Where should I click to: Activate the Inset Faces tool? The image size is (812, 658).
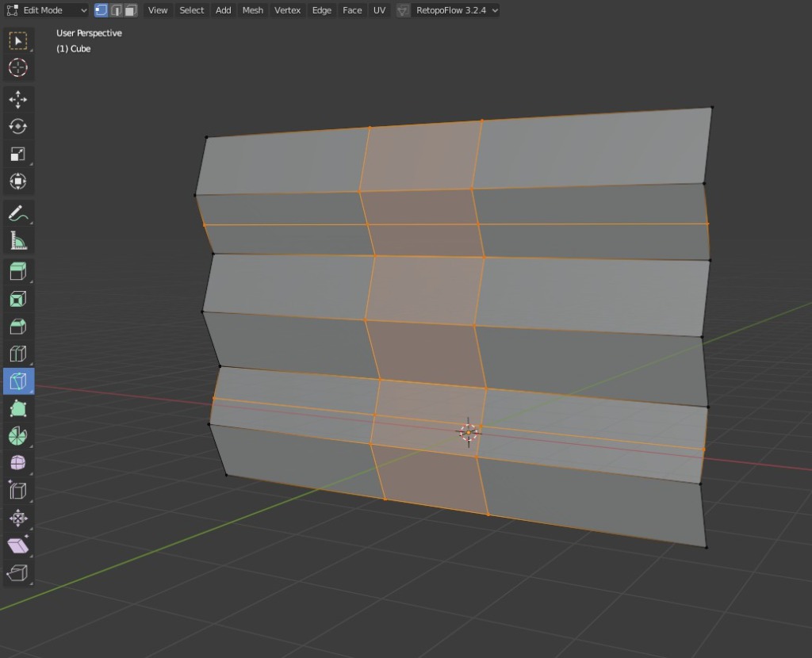(17, 299)
